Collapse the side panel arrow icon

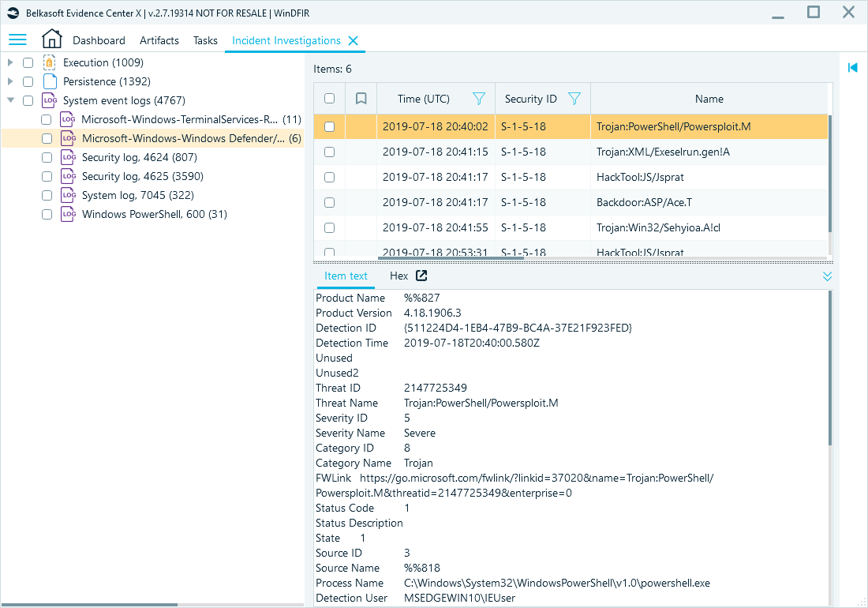[x=852, y=68]
